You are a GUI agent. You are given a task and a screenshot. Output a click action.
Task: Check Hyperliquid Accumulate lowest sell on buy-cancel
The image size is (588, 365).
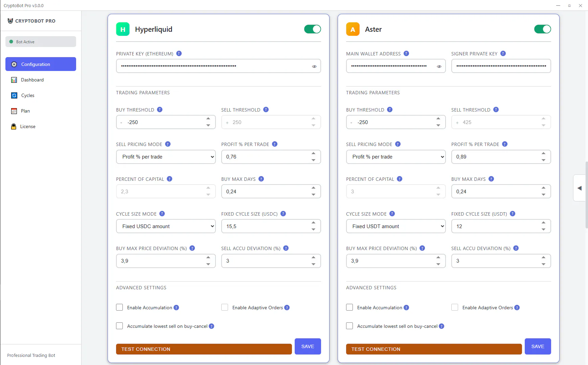pyautogui.click(x=119, y=326)
